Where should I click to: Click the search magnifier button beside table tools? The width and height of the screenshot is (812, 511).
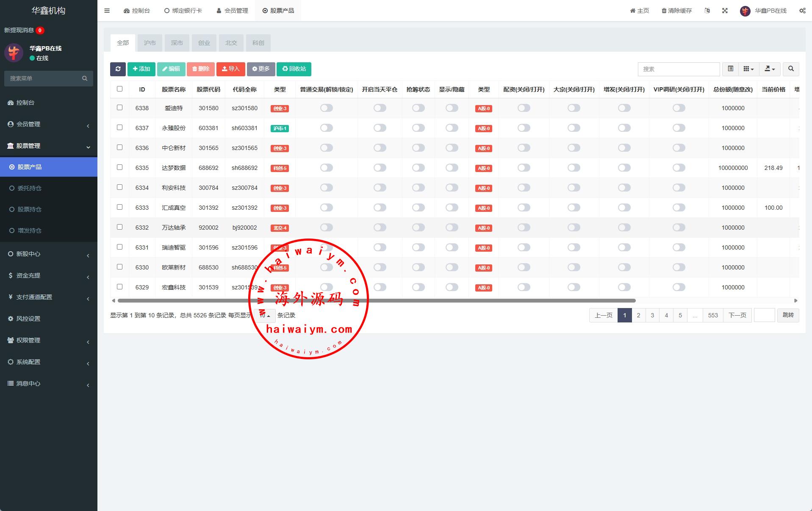[x=791, y=69]
